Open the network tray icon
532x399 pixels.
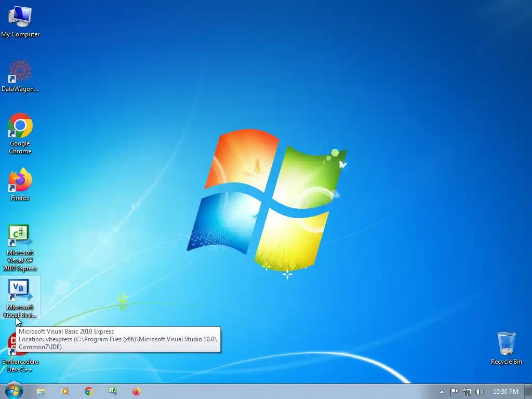point(467,392)
